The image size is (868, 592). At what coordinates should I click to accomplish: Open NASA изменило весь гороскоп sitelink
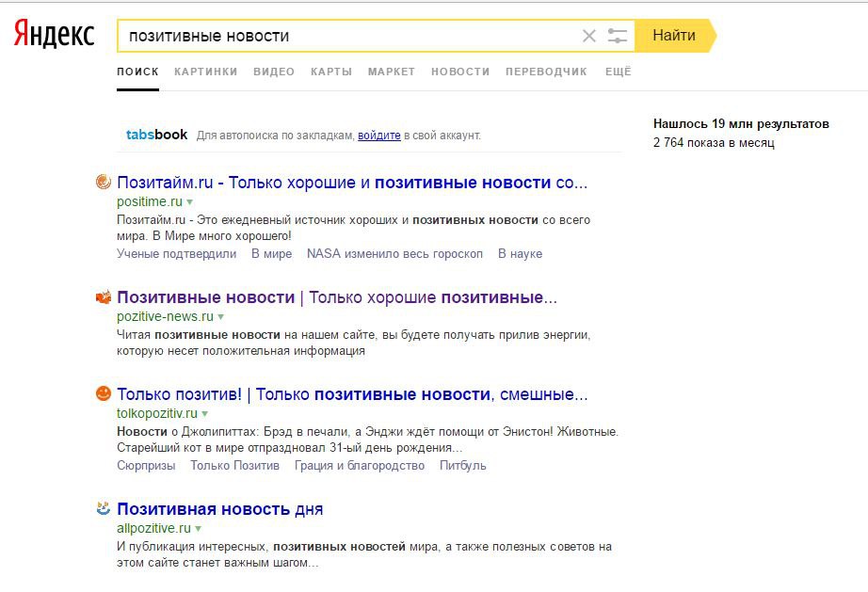coord(394,254)
